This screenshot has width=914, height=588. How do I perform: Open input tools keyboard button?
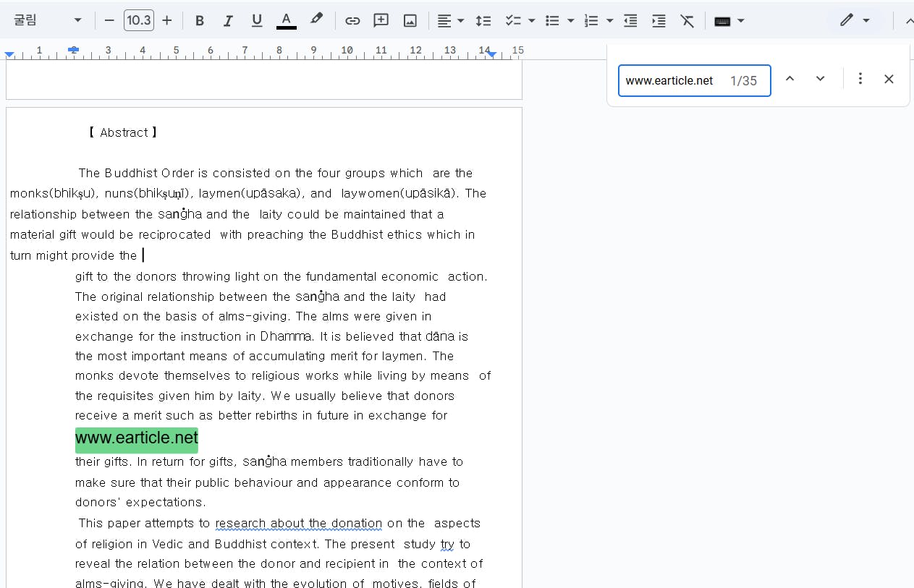pos(722,21)
